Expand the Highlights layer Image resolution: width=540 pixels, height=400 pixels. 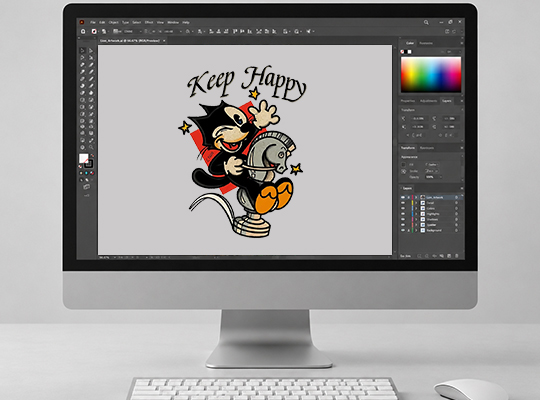416,214
